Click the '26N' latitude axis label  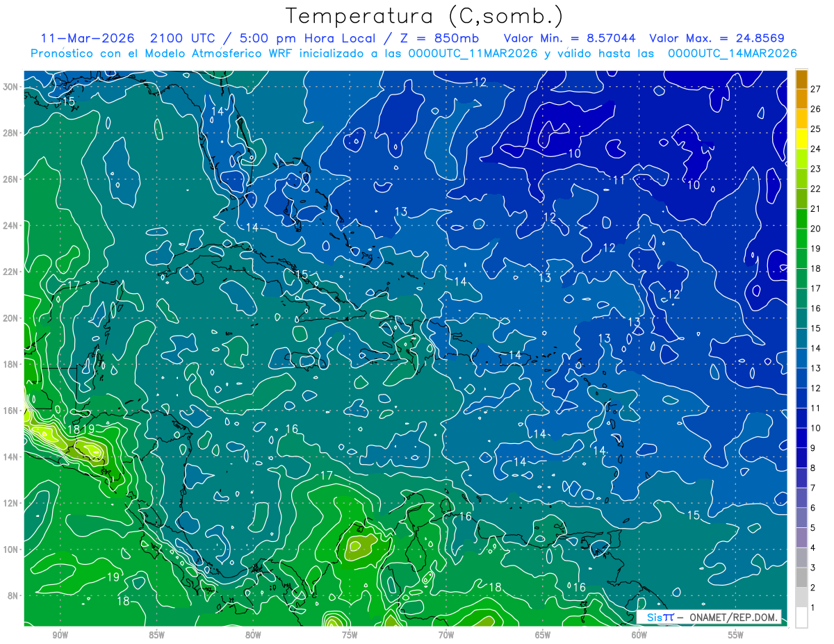(x=10, y=179)
